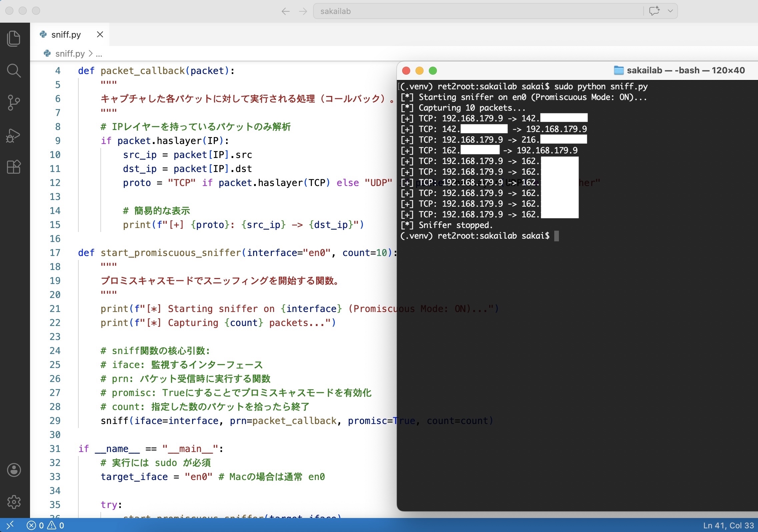Viewport: 758px width, 532px height.
Task: Open the Extensions view icon
Action: pyautogui.click(x=14, y=167)
